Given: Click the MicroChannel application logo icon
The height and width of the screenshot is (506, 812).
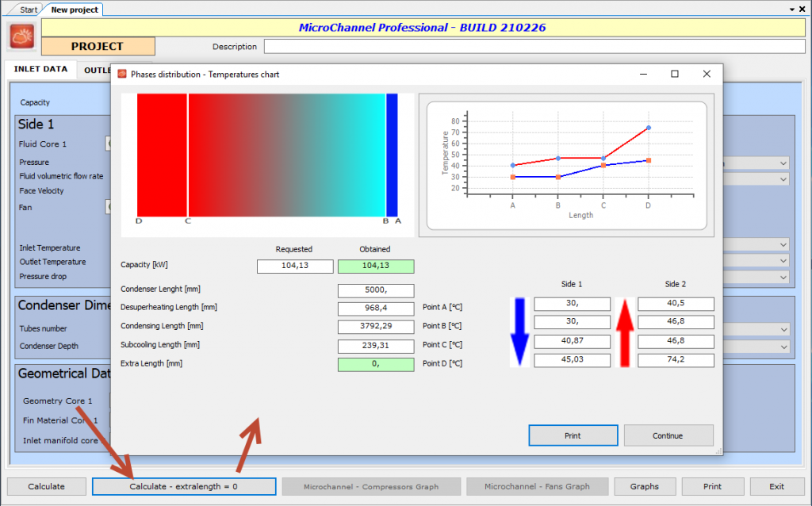Looking at the screenshot, I should pos(21,36).
